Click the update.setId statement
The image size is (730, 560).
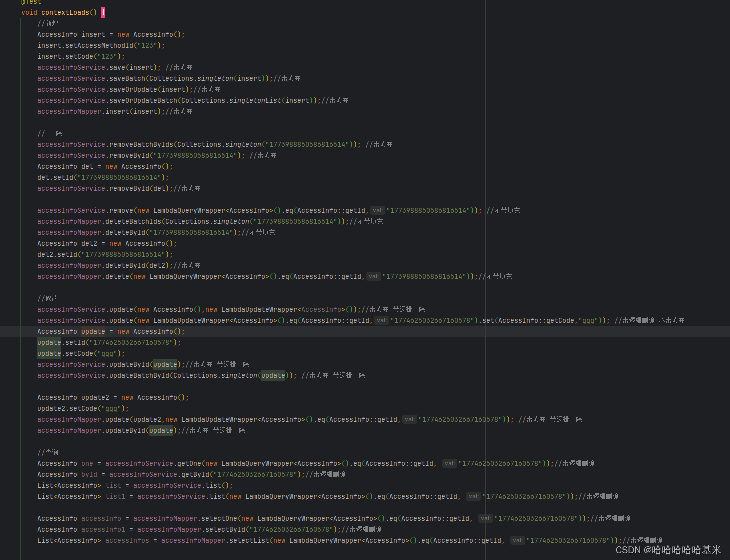[x=109, y=342]
